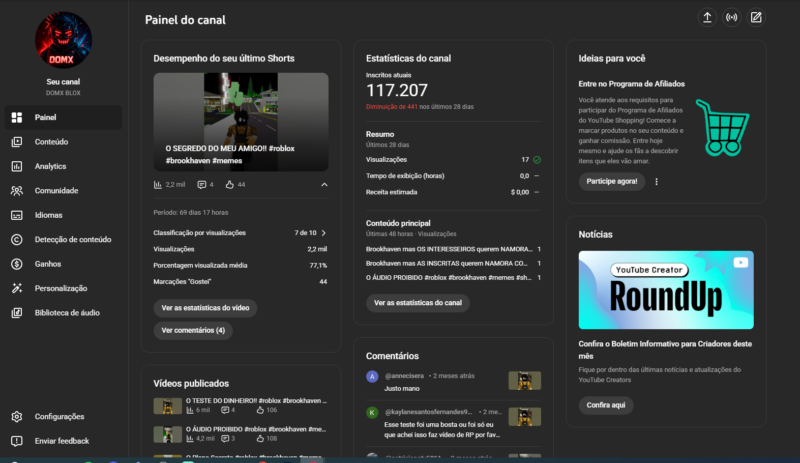Click the go live broadcast icon
The image size is (800, 463).
732,17
